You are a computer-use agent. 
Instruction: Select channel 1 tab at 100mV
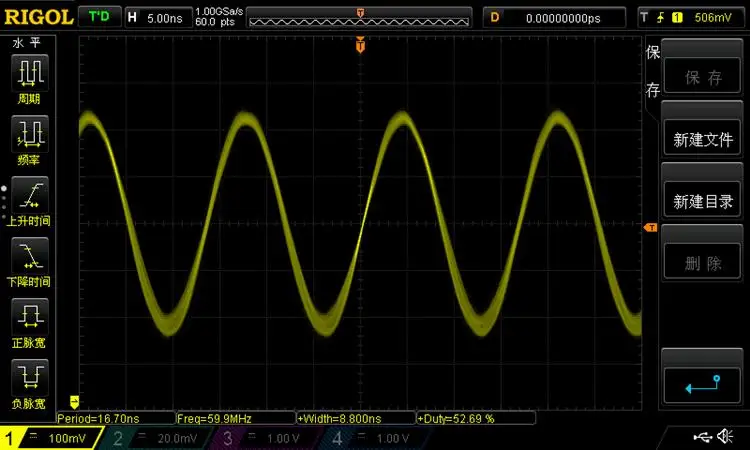coord(50,438)
